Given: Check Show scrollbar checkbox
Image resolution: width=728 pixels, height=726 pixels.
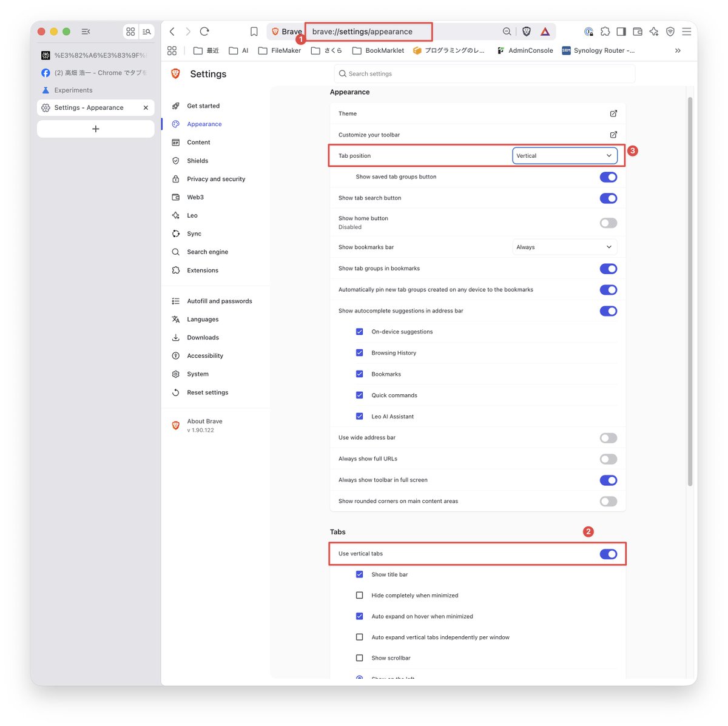Looking at the screenshot, I should [x=360, y=658].
